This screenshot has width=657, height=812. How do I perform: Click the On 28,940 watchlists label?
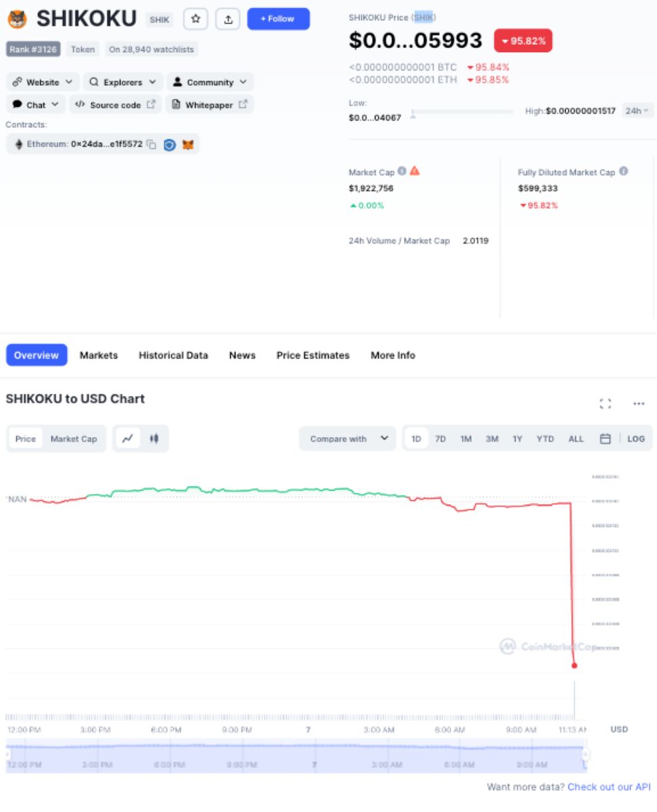(152, 49)
